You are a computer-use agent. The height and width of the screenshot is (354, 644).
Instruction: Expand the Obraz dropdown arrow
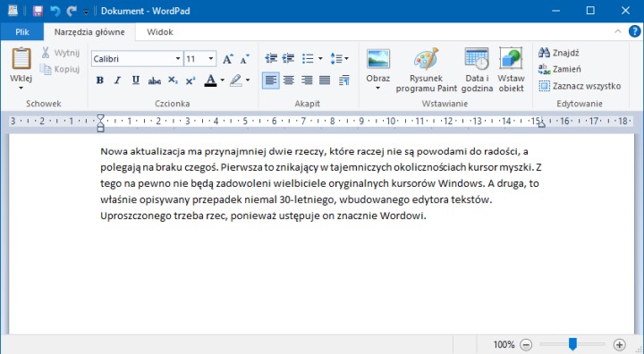tap(377, 88)
